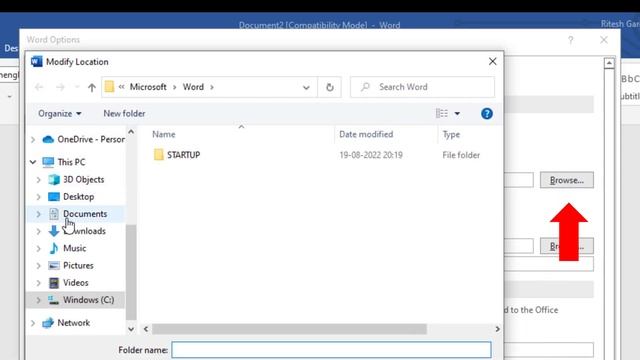This screenshot has width=640, height=360.
Task: Select This PC in tree
Action: (71, 162)
